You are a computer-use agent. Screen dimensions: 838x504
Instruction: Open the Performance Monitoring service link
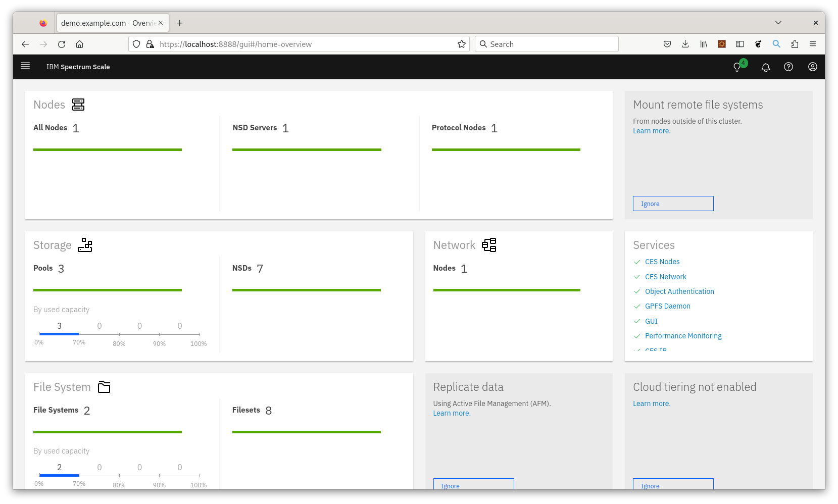[x=683, y=336]
